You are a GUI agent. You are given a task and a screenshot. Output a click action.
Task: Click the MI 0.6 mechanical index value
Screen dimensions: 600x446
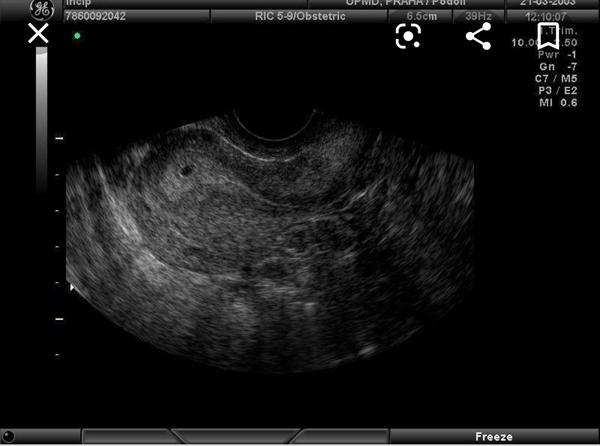pyautogui.click(x=558, y=102)
